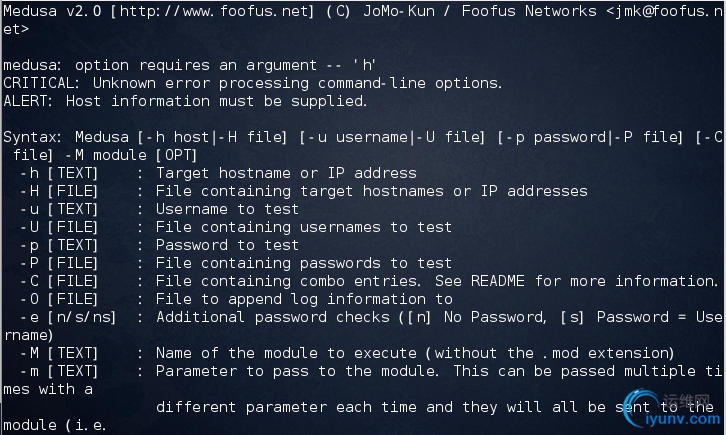Click the 'ALERT:' host information line
Image resolution: width=726 pixels, height=435 pixels.
click(185, 101)
